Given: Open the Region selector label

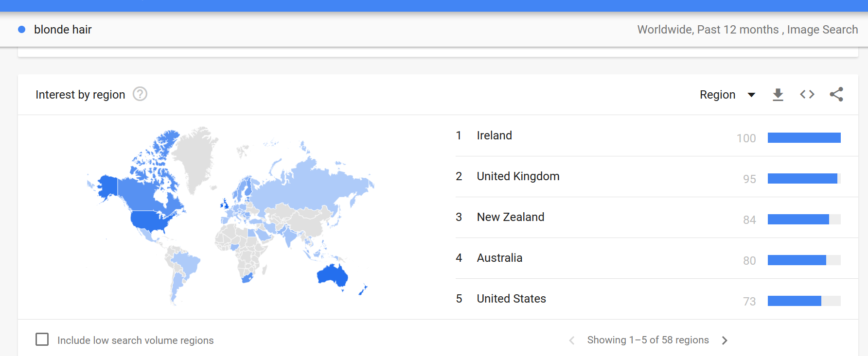Looking at the screenshot, I should [717, 95].
